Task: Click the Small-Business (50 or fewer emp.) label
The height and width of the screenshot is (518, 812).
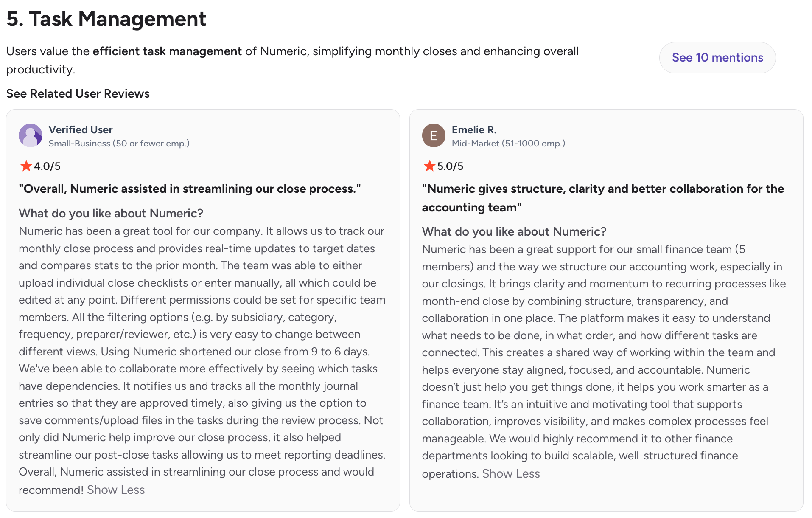Action: tap(119, 144)
